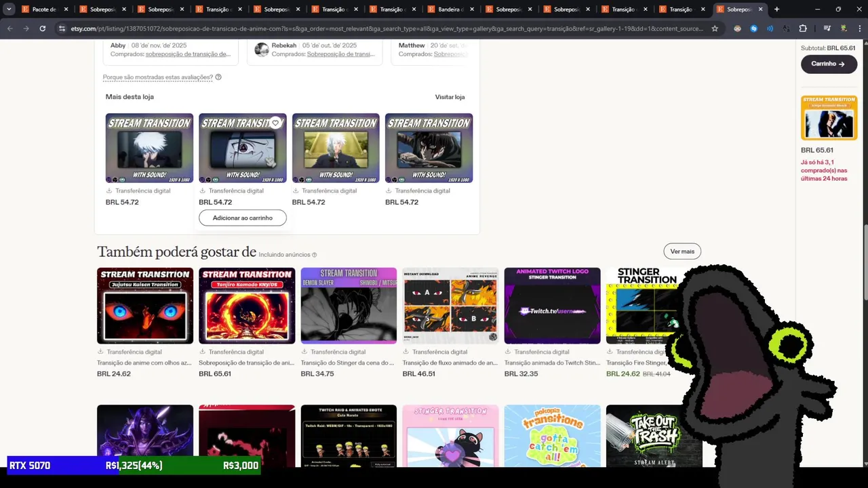This screenshot has height=488, width=868.
Task: Open 'Transição do Stinger da cena do...' title
Action: coord(347,363)
